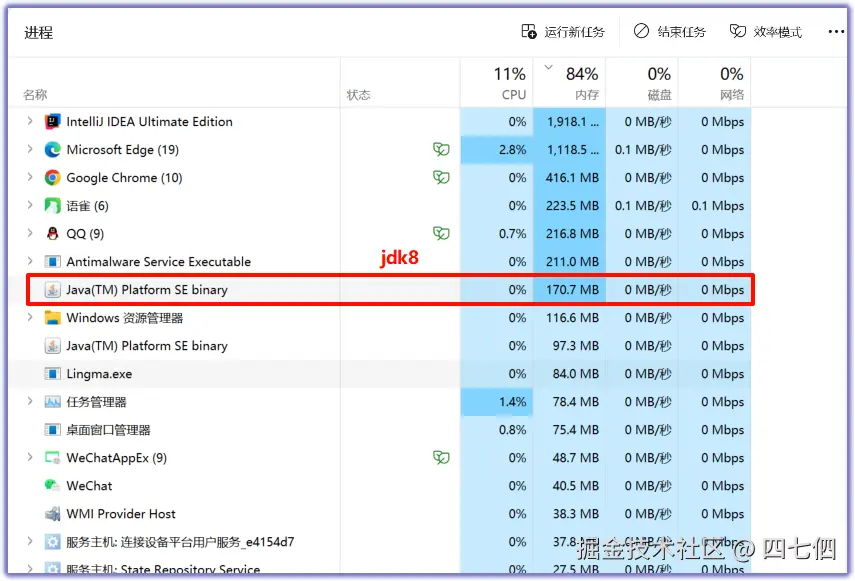Screen dimensions: 855x581
Task: Click the WeChatAppEx icon
Action: tap(52, 458)
